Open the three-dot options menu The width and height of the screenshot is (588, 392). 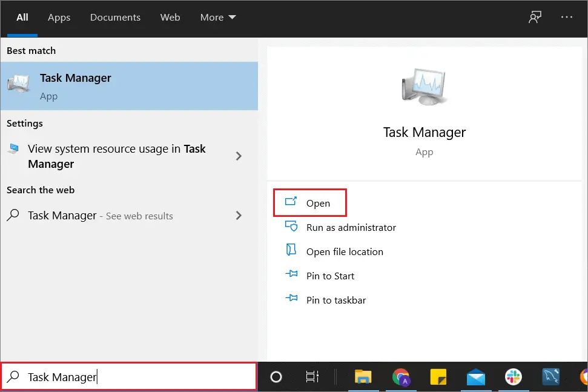[566, 17]
